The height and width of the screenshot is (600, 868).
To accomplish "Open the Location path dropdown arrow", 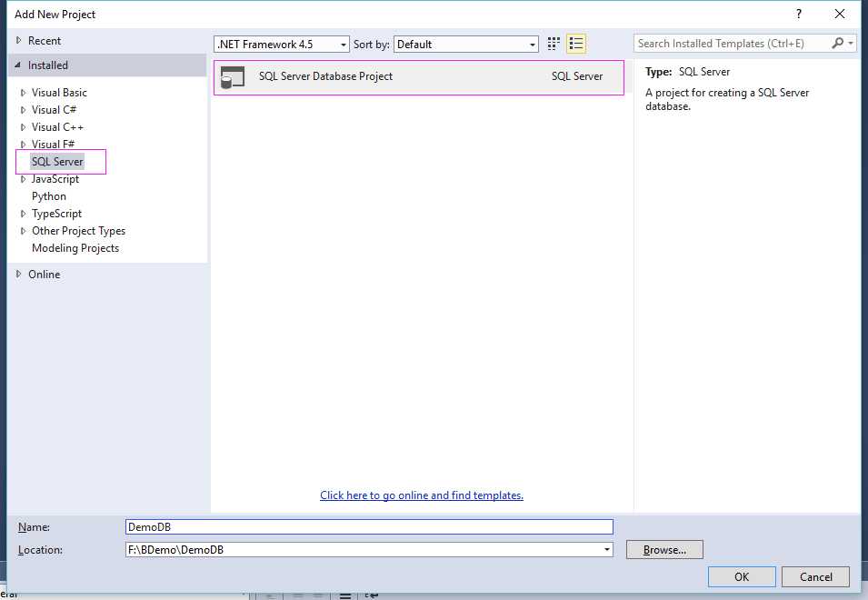I will (x=607, y=550).
